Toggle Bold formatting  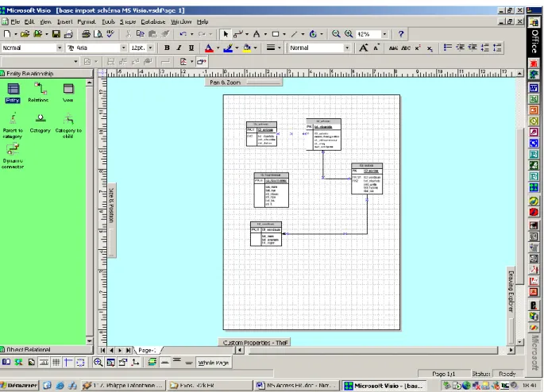tap(167, 48)
